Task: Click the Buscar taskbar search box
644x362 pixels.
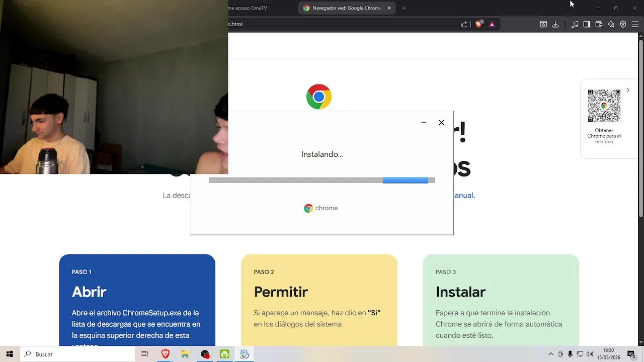Action: (x=77, y=354)
